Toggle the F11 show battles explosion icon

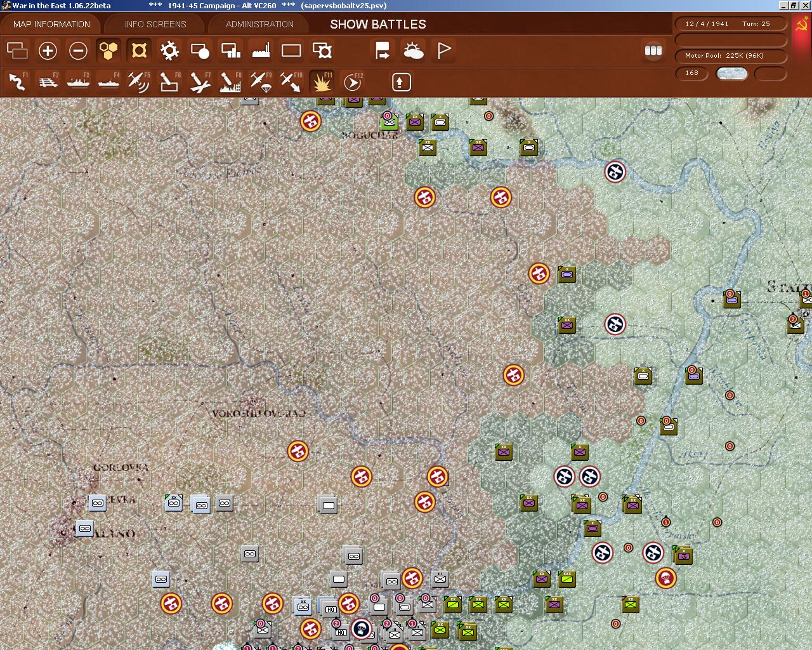pyautogui.click(x=322, y=83)
